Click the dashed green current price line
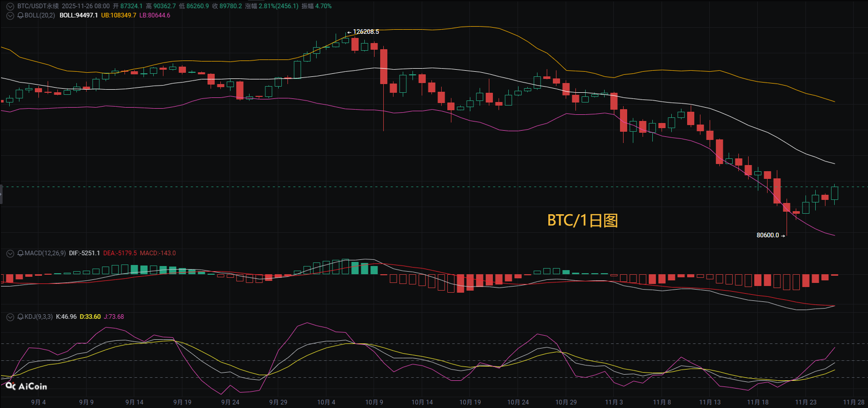Image resolution: width=868 pixels, height=408 pixels. (410, 187)
